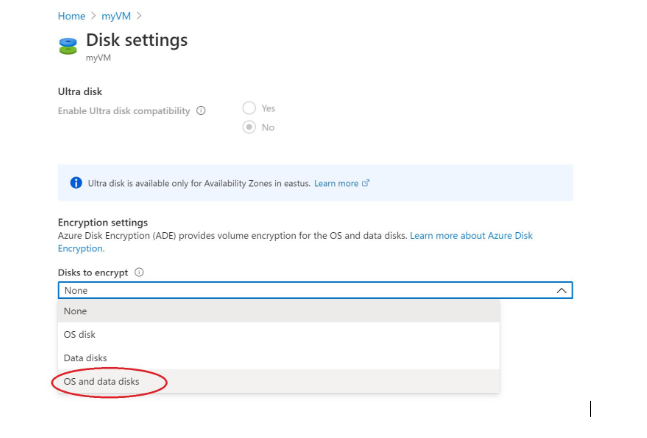Choose OS disk option in list
This screenshot has height=438, width=647.
tap(279, 334)
